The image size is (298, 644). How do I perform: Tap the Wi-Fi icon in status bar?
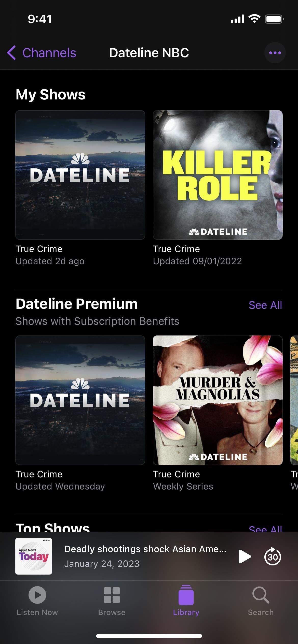[254, 19]
